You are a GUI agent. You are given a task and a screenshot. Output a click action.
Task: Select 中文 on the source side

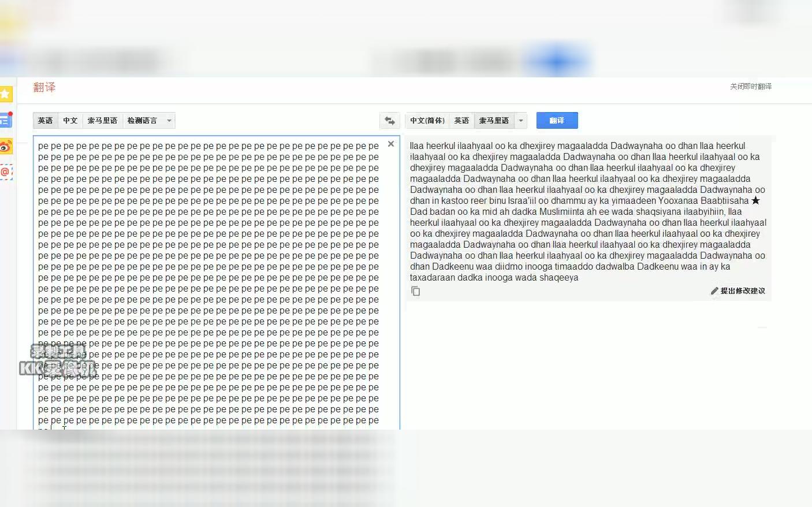(70, 121)
